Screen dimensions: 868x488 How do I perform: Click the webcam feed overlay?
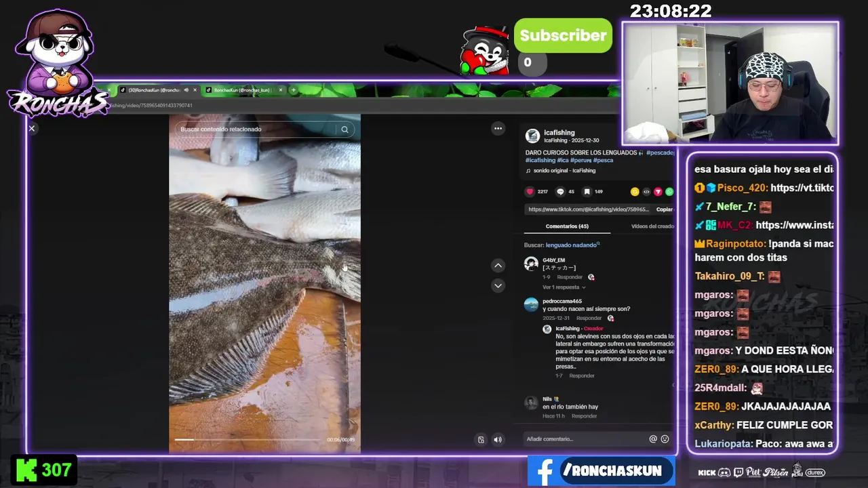click(730, 84)
